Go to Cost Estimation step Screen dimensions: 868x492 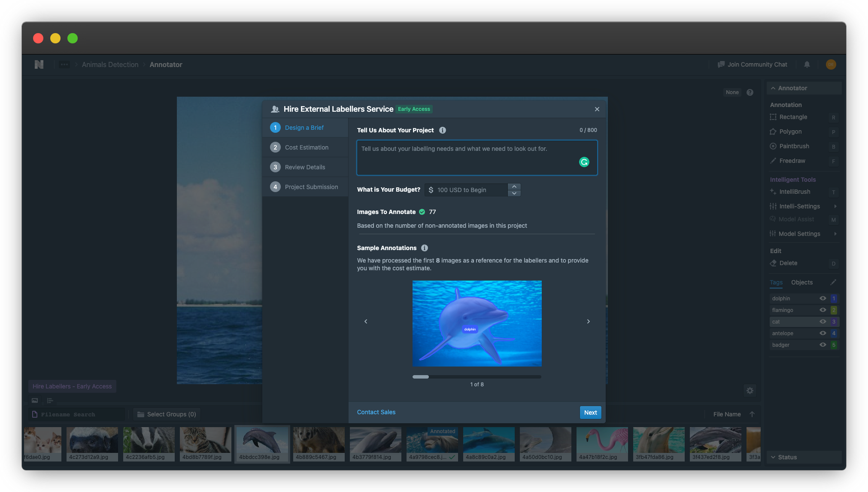pyautogui.click(x=305, y=147)
